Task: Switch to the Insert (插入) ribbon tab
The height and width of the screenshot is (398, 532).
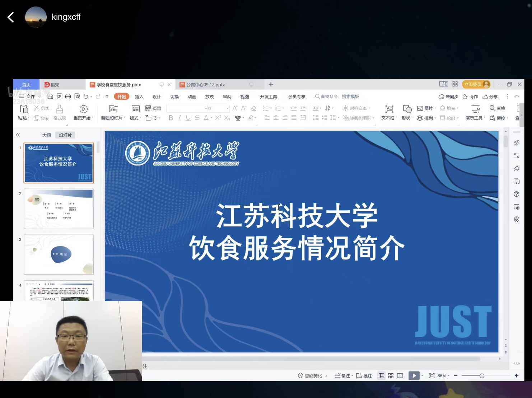Action: pos(139,97)
